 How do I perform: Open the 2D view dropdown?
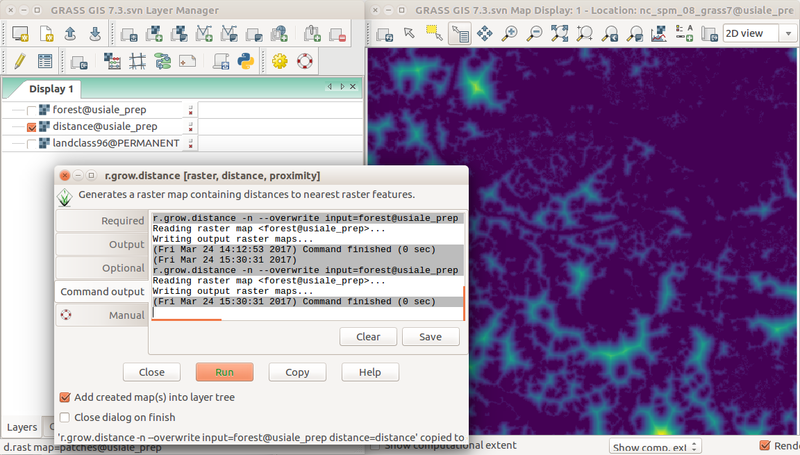758,34
